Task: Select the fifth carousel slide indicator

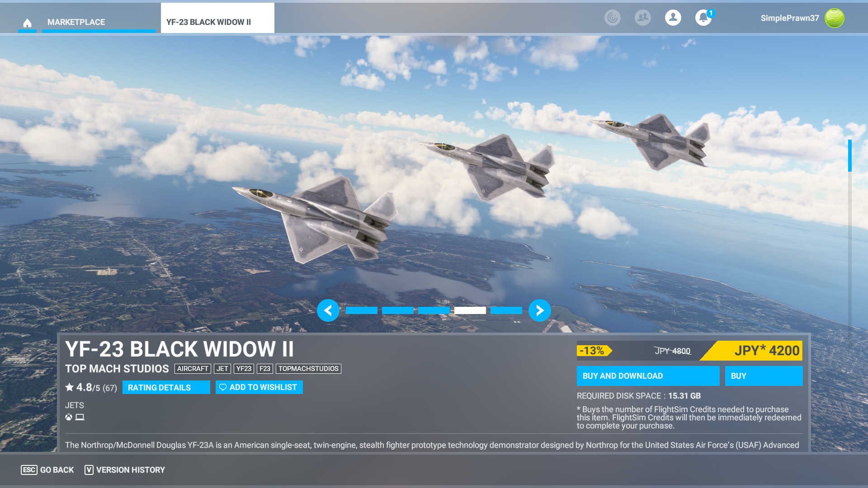Action: coord(506,310)
